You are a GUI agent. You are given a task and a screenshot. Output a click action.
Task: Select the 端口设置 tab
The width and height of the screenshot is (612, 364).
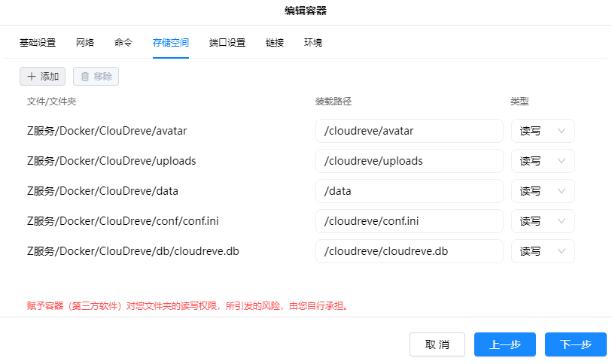tap(227, 43)
